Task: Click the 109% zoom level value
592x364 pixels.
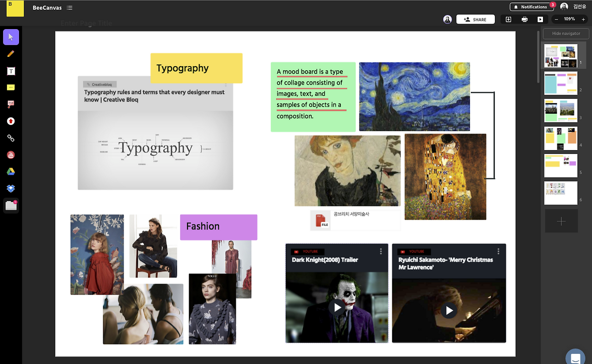Action: 569,19
